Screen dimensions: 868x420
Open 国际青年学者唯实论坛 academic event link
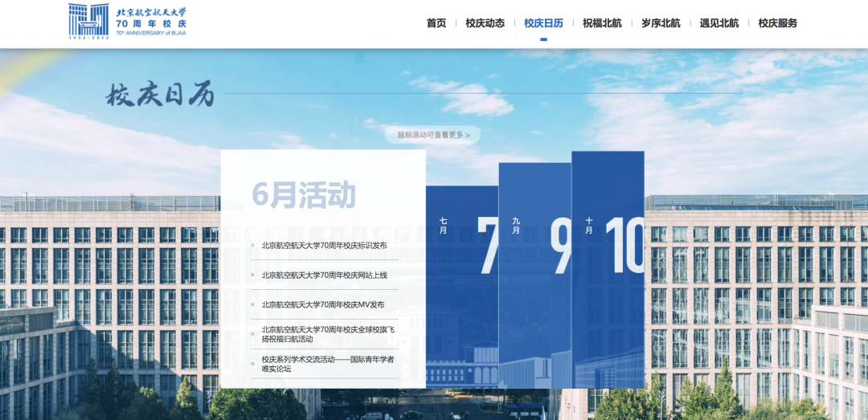tap(327, 364)
